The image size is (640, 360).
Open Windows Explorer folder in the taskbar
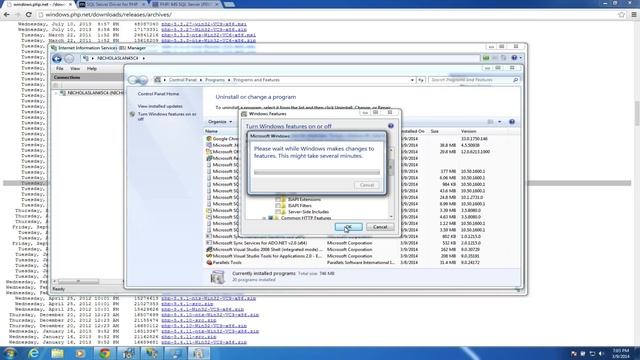pyautogui.click(x=57, y=353)
